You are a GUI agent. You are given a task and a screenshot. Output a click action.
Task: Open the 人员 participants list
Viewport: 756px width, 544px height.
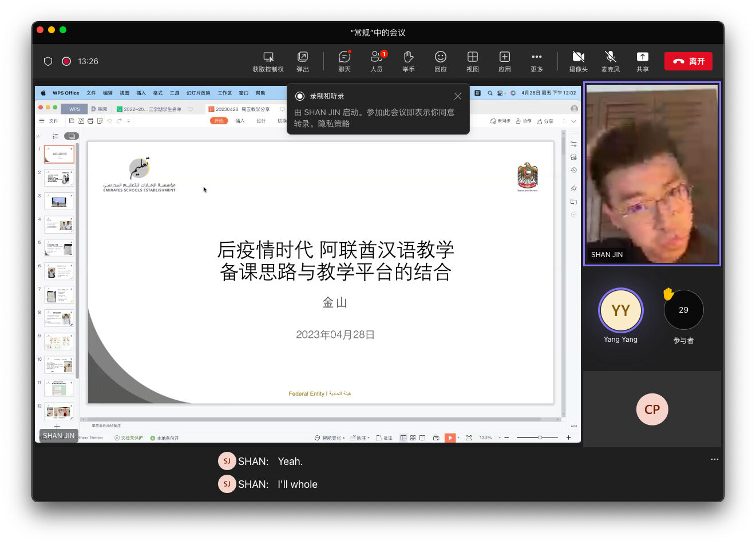(377, 62)
